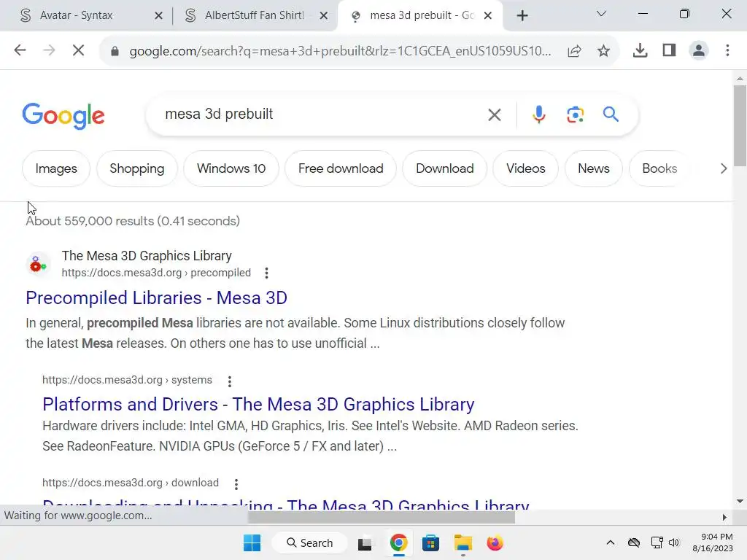This screenshot has width=747, height=560.
Task: Switch to AlbertStuff Fan Shirt tab
Action: [255, 15]
